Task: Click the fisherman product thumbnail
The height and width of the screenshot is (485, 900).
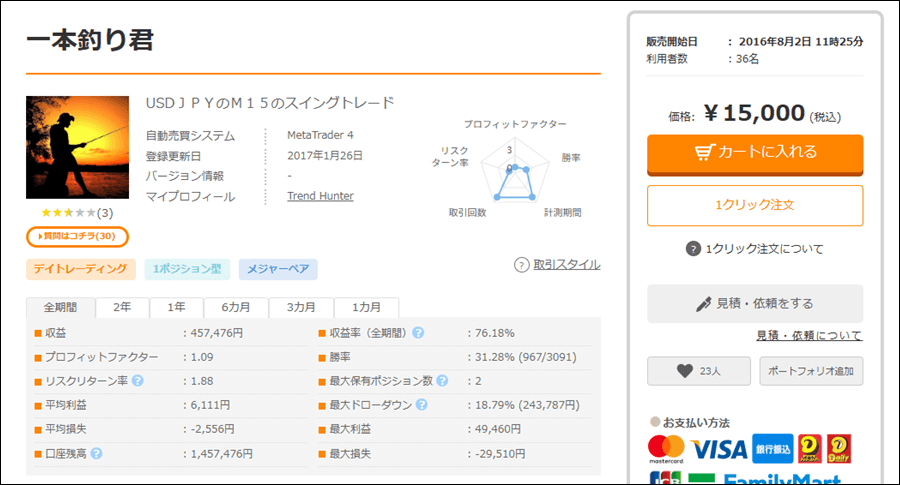Action: pyautogui.click(x=77, y=148)
